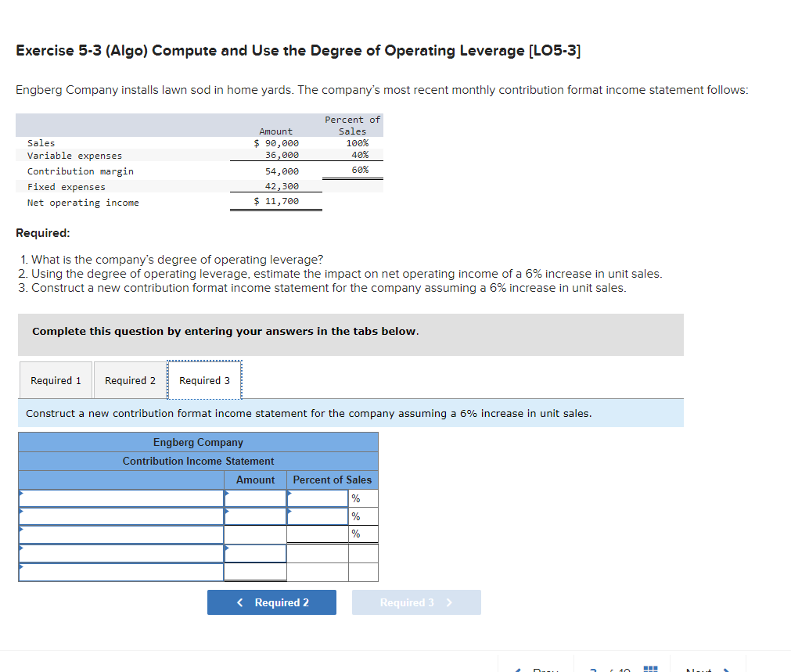Screen dimensions: 791x672
Task: Click the third row Amount cell
Action: coord(255,534)
